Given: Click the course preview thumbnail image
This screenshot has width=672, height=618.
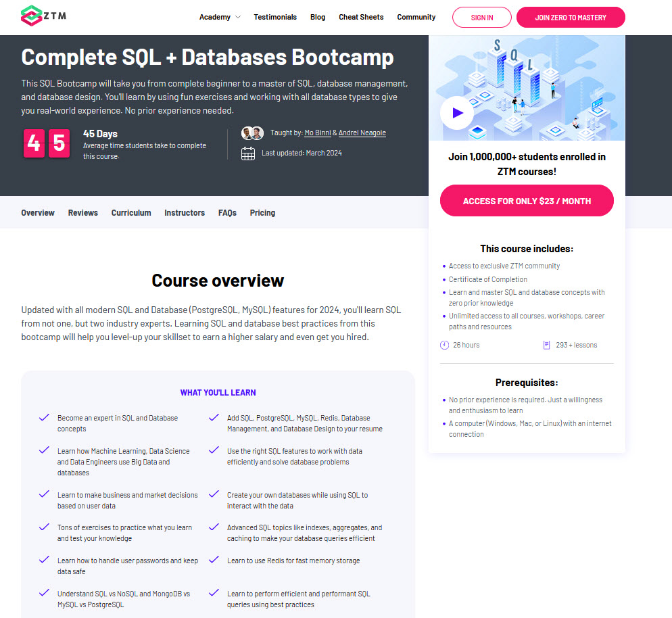Looking at the screenshot, I should click(527, 88).
